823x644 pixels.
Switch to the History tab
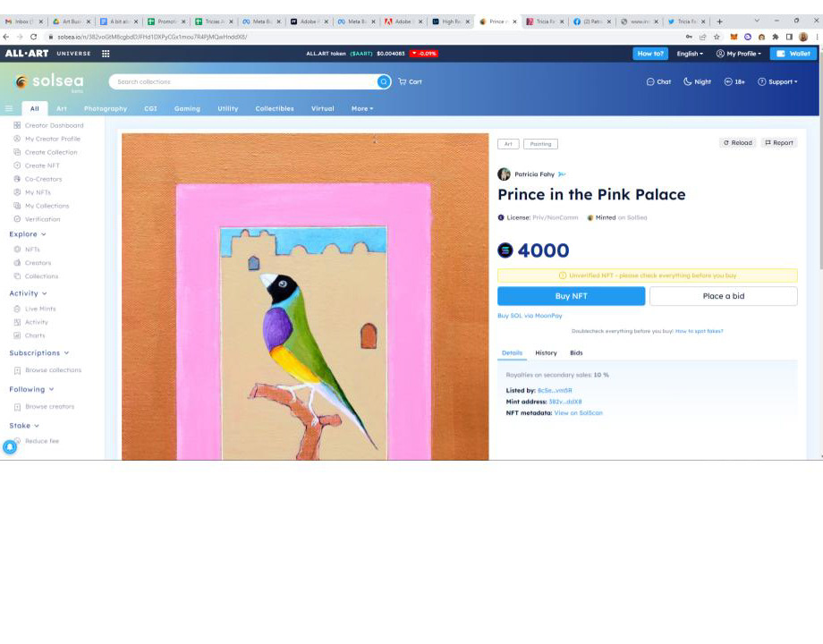(546, 353)
